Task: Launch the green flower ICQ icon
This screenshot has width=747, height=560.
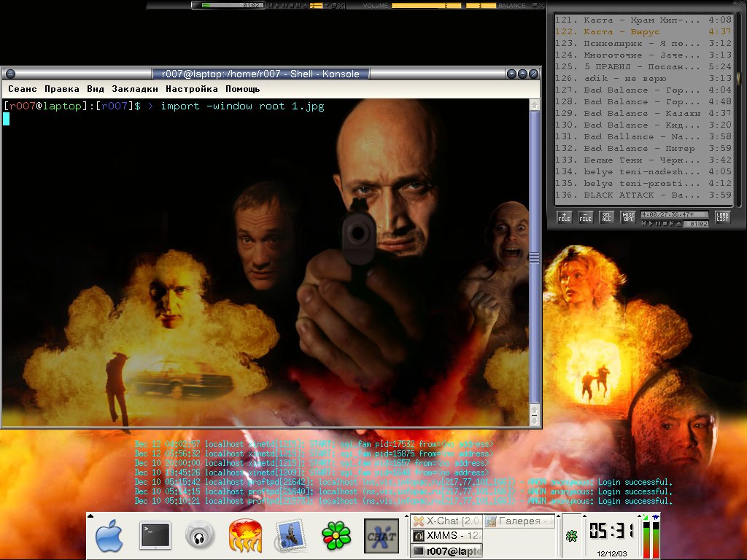Action: point(335,537)
